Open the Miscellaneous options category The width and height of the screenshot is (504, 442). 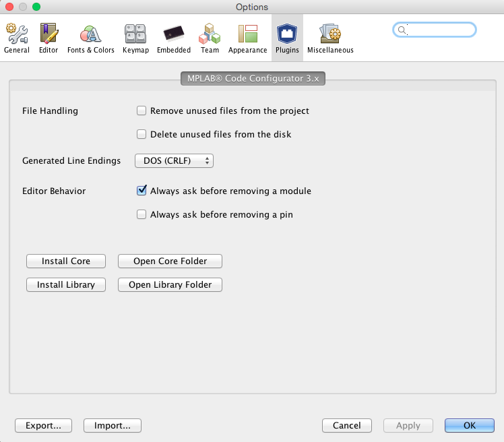330,38
